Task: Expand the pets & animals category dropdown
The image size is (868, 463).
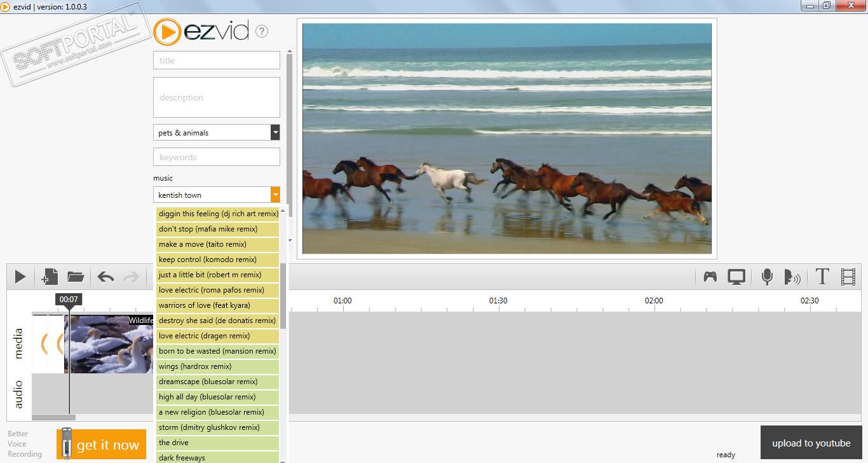Action: point(275,132)
